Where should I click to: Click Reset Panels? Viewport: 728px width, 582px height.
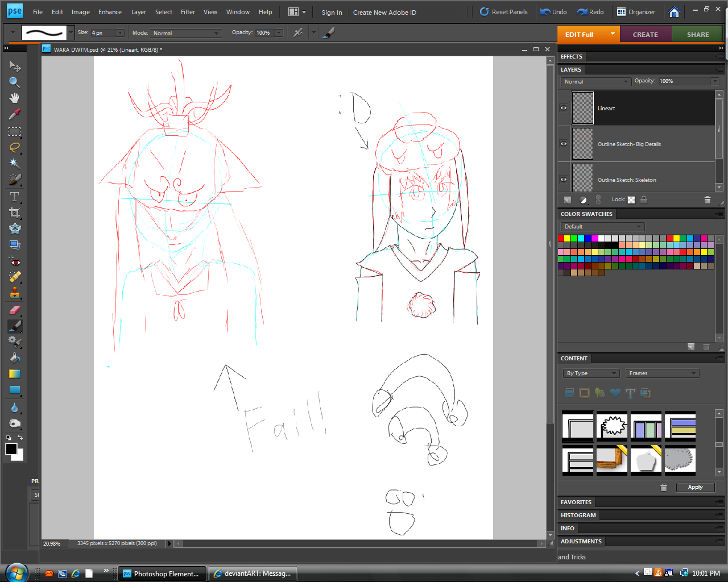click(x=503, y=12)
